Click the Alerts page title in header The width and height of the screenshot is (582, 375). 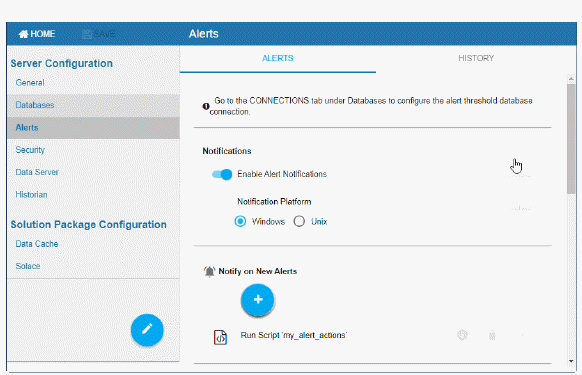203,34
